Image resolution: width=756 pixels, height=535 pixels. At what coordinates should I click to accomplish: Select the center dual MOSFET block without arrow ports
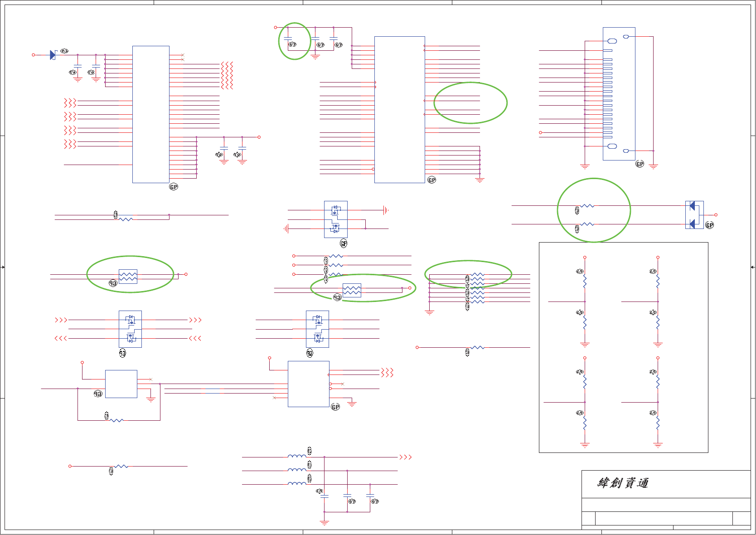point(317,329)
